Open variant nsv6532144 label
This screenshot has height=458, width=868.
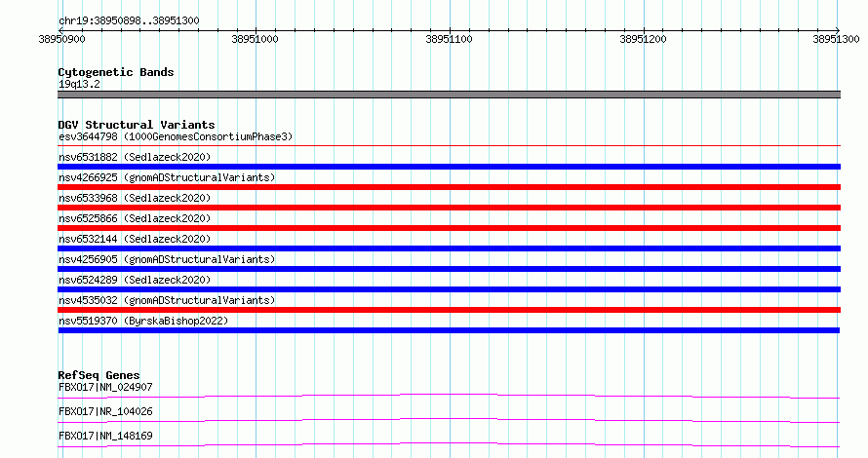pyautogui.click(x=135, y=239)
